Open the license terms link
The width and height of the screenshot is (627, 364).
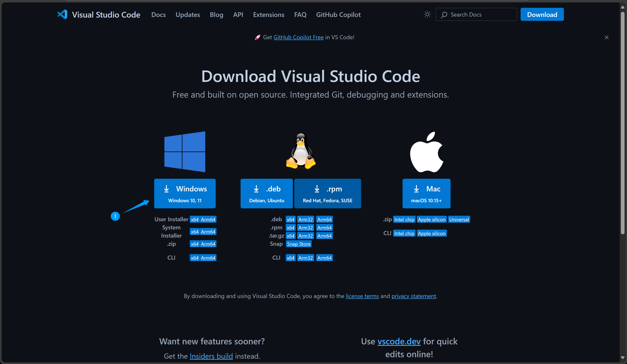tap(362, 296)
